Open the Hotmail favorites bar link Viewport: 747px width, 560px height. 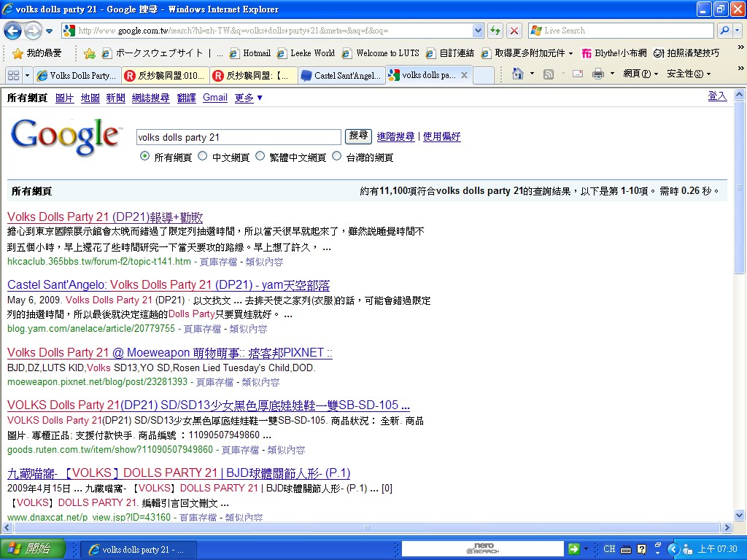[x=250, y=53]
